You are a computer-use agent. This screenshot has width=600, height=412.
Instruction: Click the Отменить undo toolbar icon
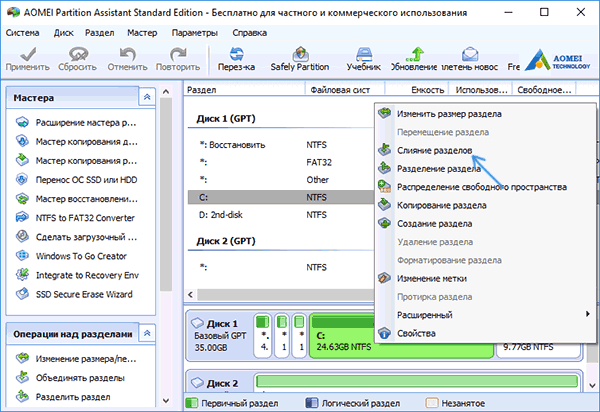(x=127, y=59)
